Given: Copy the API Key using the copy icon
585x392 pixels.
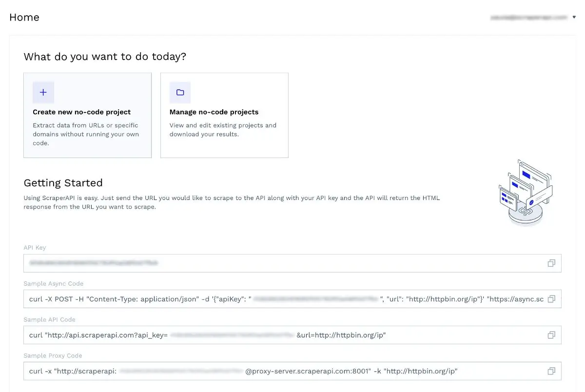Looking at the screenshot, I should click(551, 263).
